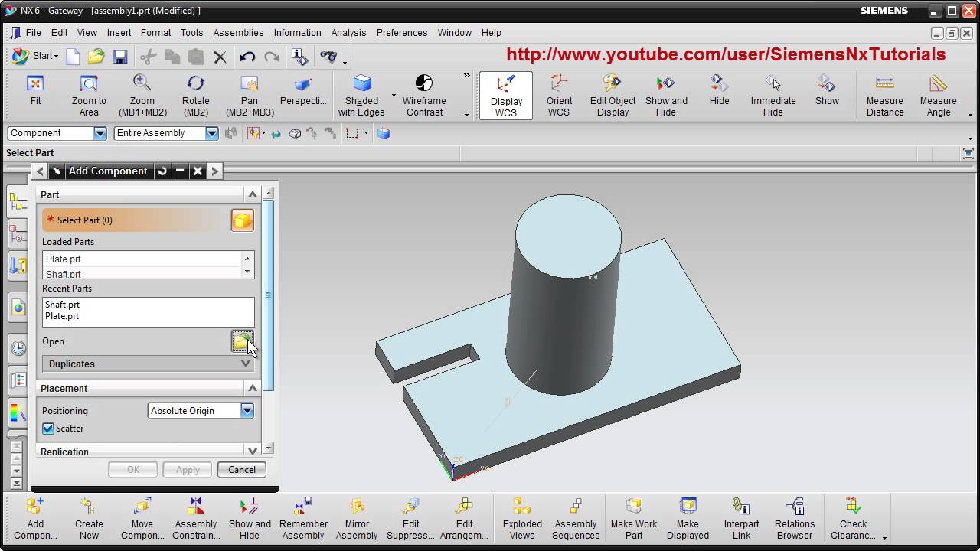
Task: Toggle Display WCS
Action: point(506,96)
